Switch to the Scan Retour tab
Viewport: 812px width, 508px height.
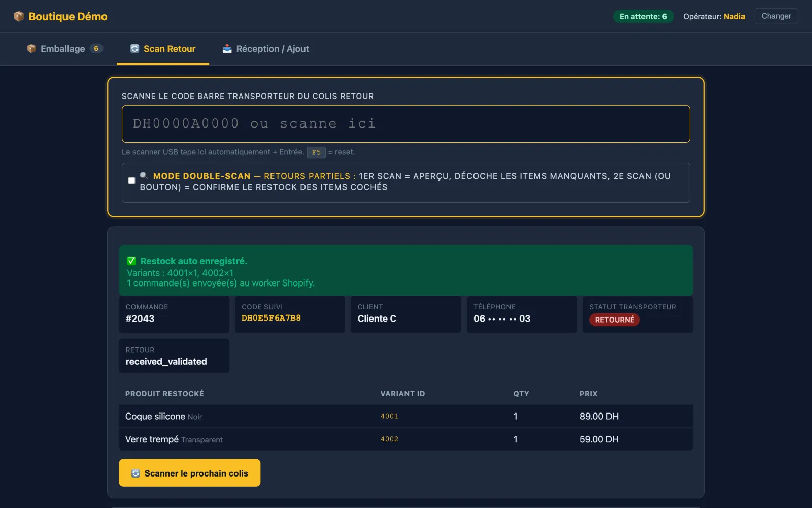[x=163, y=49]
